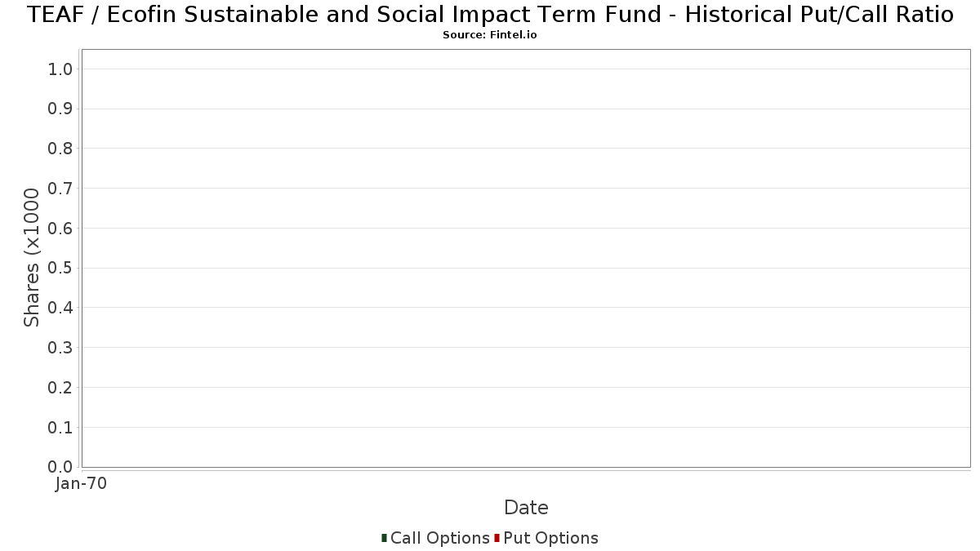This screenshot has width=980, height=551.
Task: Click the 0.8 y-axis tick label
Action: click(60, 149)
